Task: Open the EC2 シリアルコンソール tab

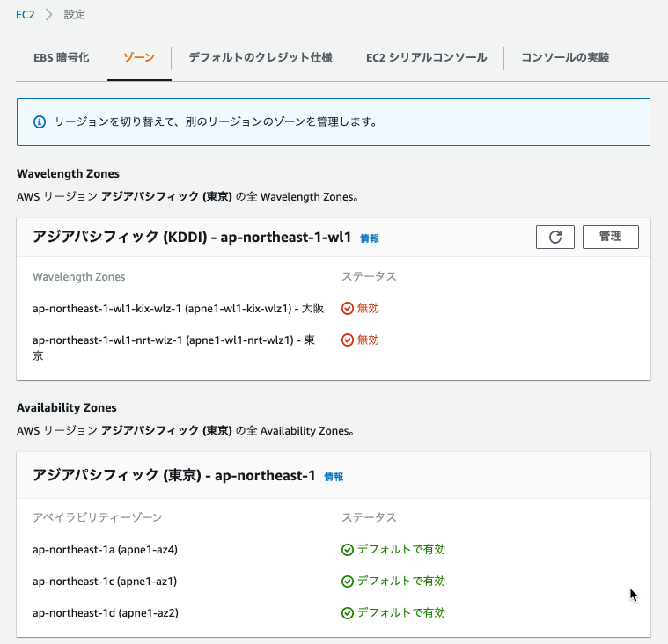Action: click(427, 57)
